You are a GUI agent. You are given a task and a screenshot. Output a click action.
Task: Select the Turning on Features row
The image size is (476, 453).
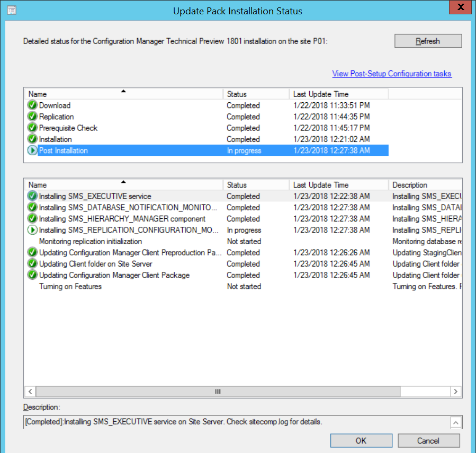[x=243, y=286]
